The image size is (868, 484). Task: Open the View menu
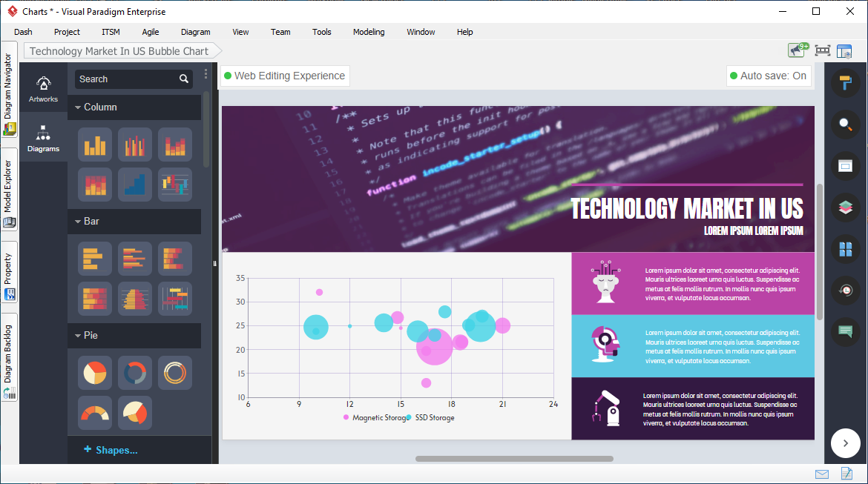tap(240, 32)
